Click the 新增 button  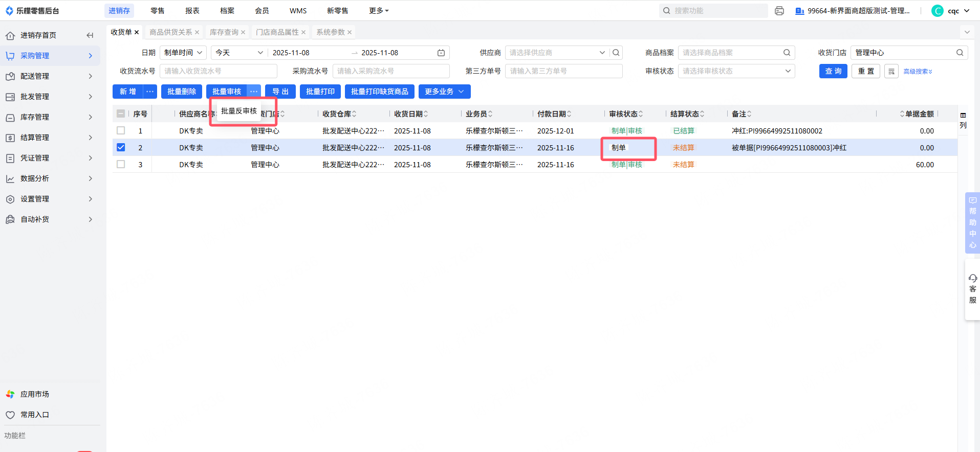point(128,92)
